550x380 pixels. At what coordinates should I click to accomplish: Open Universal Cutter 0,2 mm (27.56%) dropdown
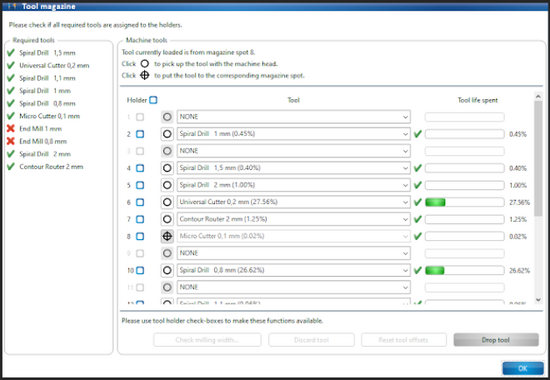pyautogui.click(x=294, y=202)
